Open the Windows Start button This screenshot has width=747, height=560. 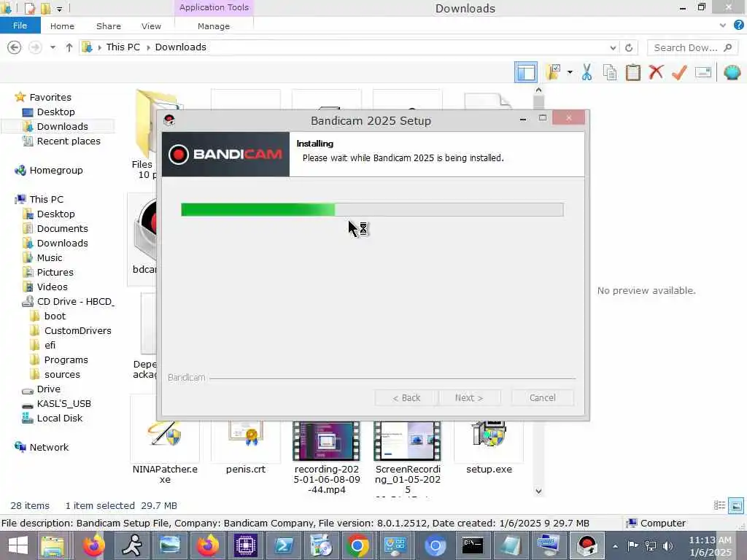click(18, 545)
